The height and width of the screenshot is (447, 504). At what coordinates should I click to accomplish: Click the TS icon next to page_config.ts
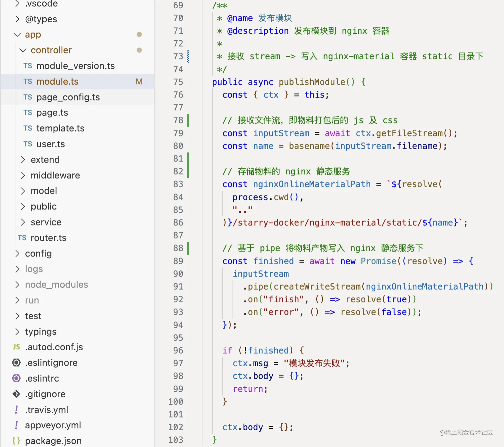point(28,97)
